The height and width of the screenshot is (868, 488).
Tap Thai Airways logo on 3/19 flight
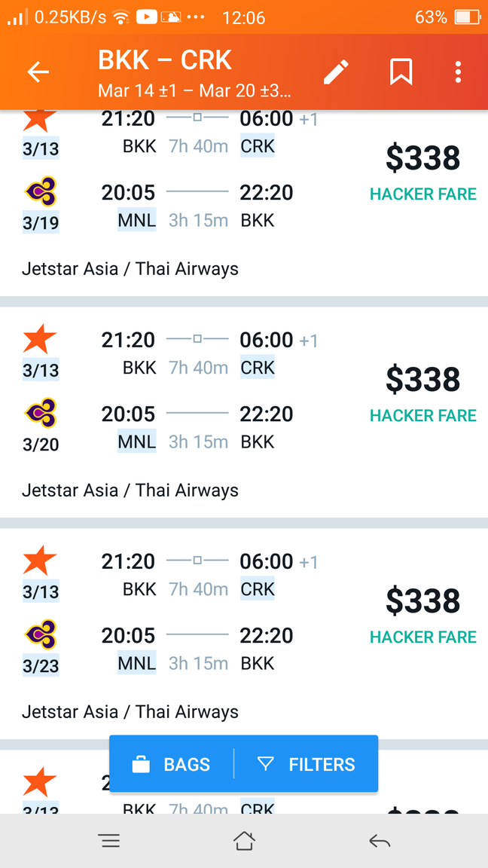(x=41, y=191)
